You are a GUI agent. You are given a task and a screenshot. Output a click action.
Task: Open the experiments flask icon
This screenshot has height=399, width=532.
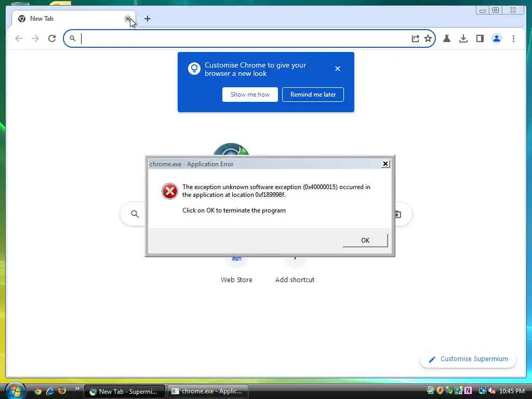(447, 38)
